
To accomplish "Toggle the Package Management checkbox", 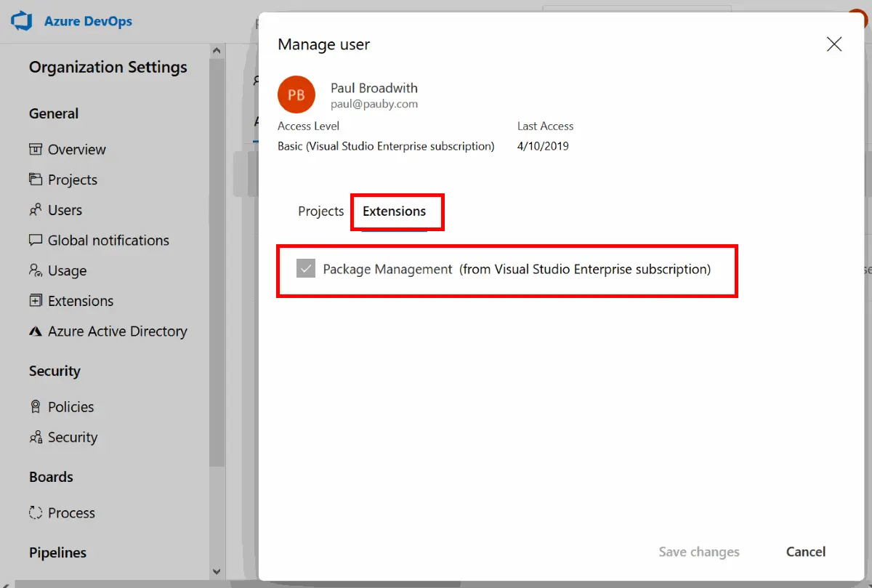I will pyautogui.click(x=306, y=270).
